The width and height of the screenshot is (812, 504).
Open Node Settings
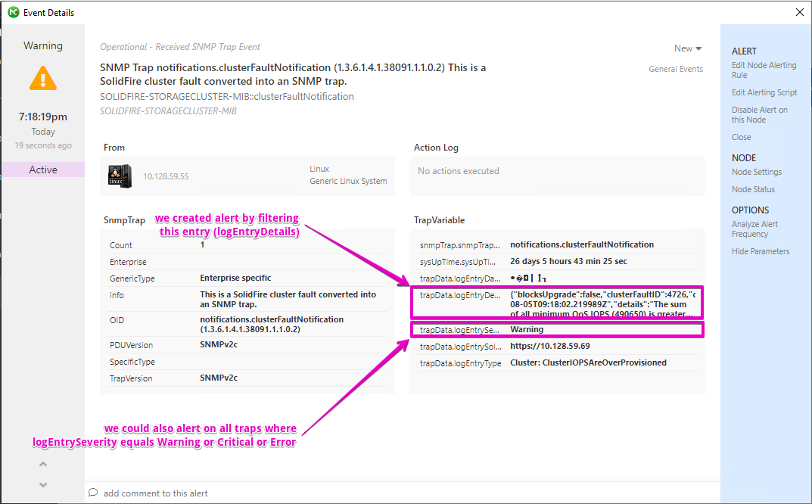pyautogui.click(x=757, y=172)
